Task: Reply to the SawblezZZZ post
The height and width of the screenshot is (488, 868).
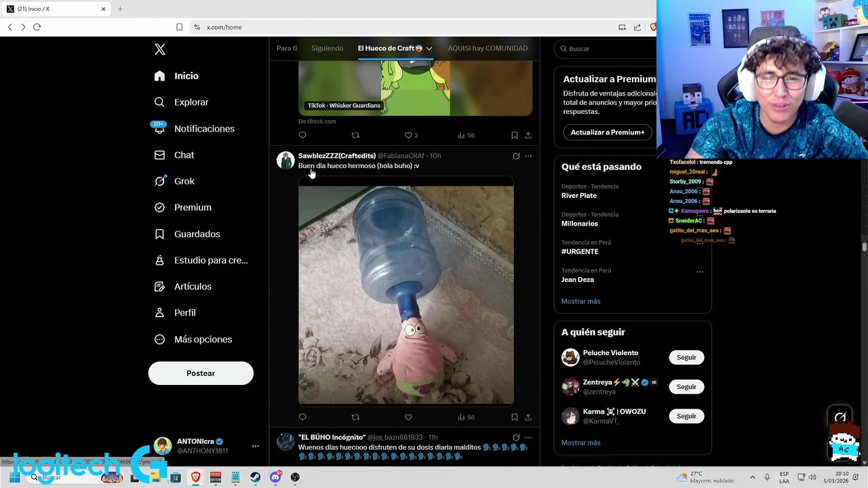Action: [302, 417]
